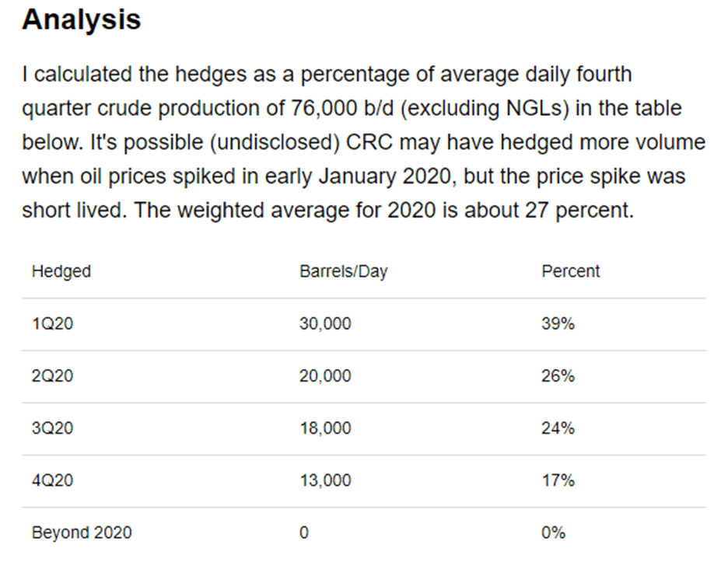728x576 pixels.
Task: Click the 24% percent cell
Action: pyautogui.click(x=558, y=428)
